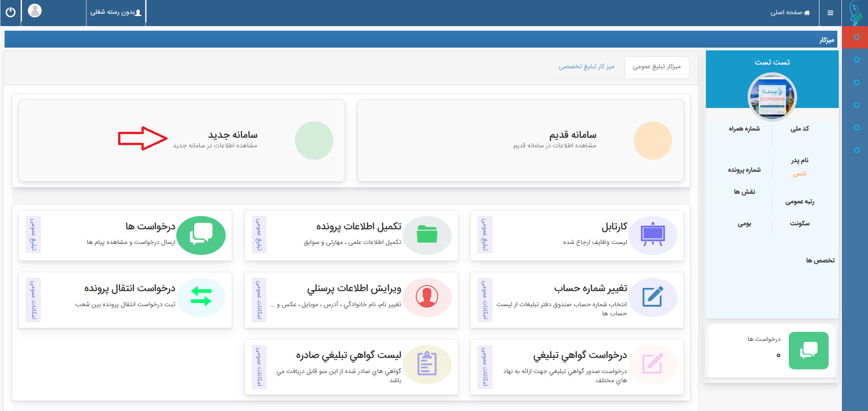Click the green folder icon تکمیل اطلاعات پرونده
The image size is (868, 411).
(x=427, y=235)
